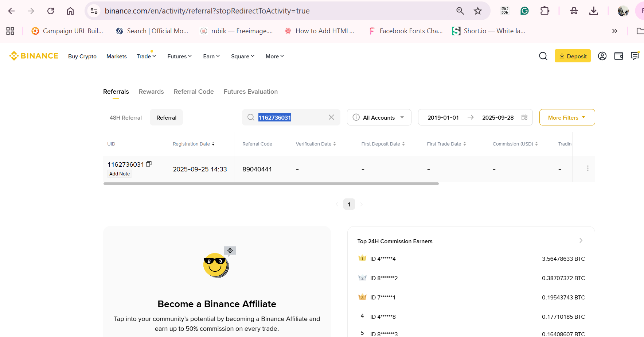The width and height of the screenshot is (644, 337).
Task: Open the wallet icon in header
Action: [x=618, y=56]
